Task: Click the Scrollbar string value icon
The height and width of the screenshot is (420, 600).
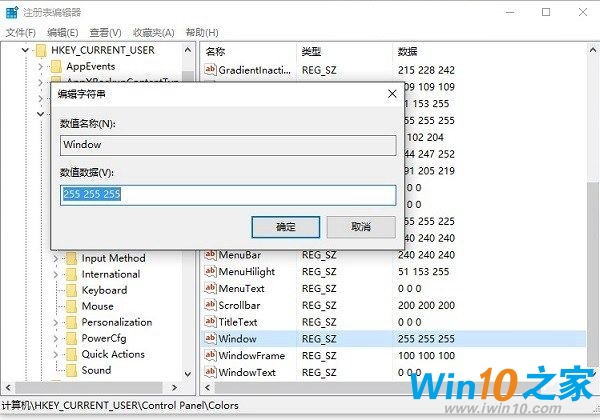Action: click(x=210, y=305)
